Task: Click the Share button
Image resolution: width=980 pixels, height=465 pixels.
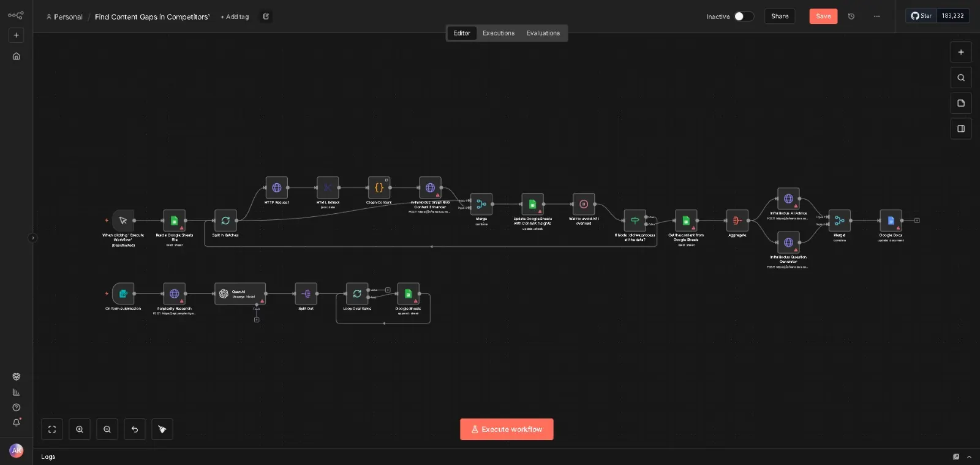Action: pyautogui.click(x=780, y=17)
